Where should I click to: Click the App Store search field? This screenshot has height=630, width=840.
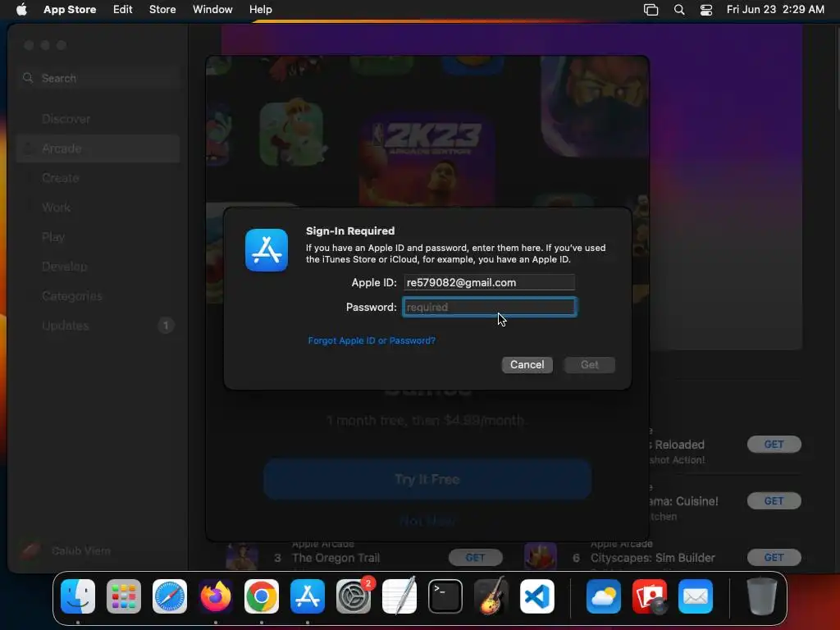click(x=99, y=78)
